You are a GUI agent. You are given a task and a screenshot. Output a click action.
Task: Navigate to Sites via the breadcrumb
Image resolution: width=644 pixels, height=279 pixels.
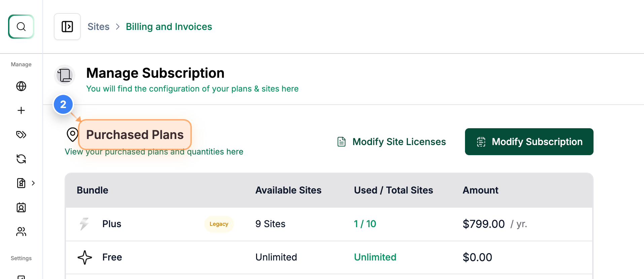coord(98,26)
